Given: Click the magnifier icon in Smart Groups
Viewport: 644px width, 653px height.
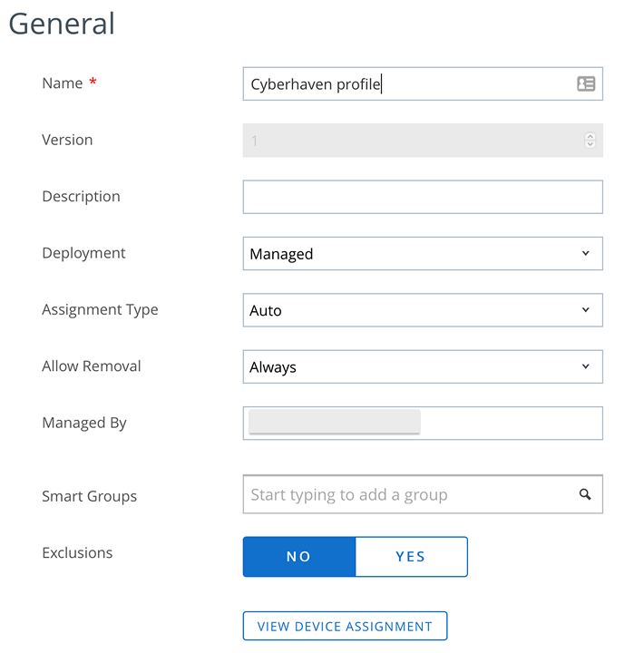Looking at the screenshot, I should [585, 495].
